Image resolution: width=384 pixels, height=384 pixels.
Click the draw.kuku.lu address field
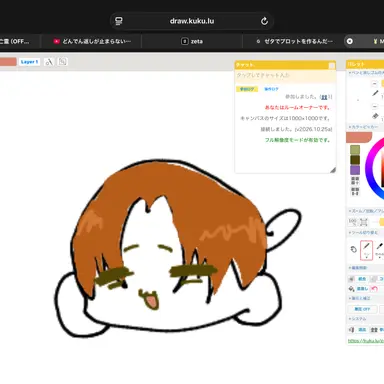pyautogui.click(x=192, y=21)
